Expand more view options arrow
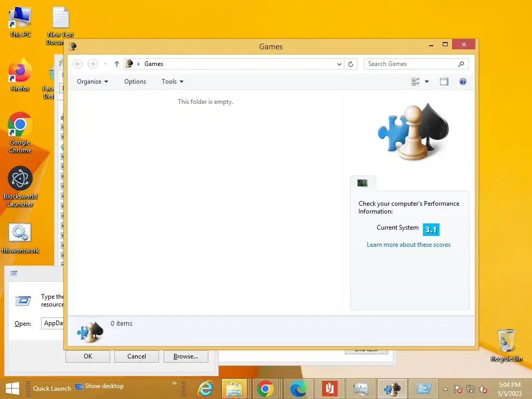The height and width of the screenshot is (399, 532). click(427, 82)
